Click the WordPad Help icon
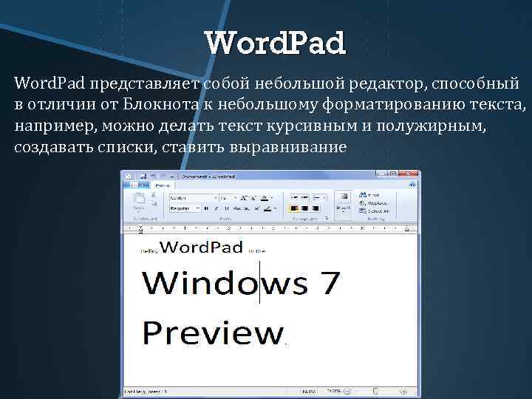This screenshot has width=532, height=399. 412,185
